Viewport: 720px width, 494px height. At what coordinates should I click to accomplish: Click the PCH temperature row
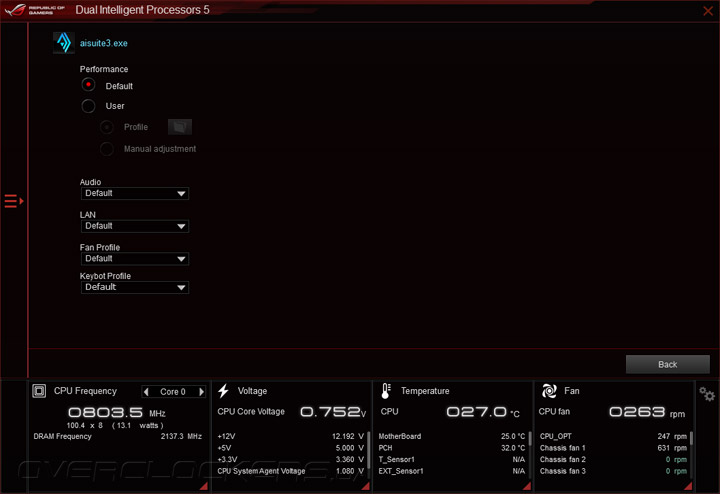(x=452, y=448)
